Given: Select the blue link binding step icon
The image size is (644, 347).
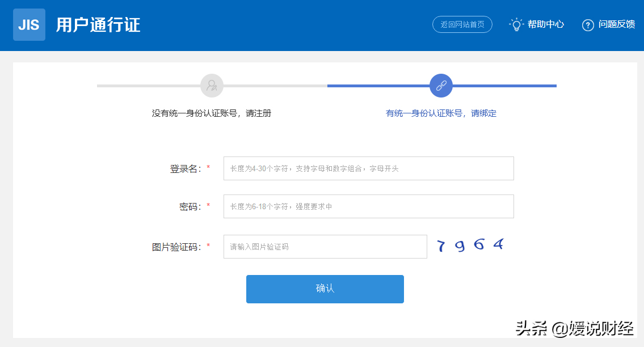Looking at the screenshot, I should tap(441, 86).
